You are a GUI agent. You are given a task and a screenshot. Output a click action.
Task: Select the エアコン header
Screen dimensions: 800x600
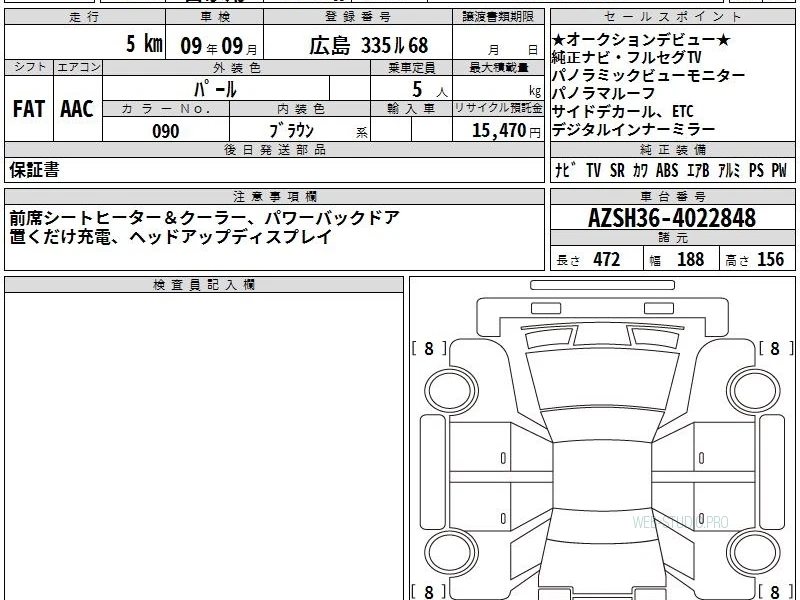[78, 67]
